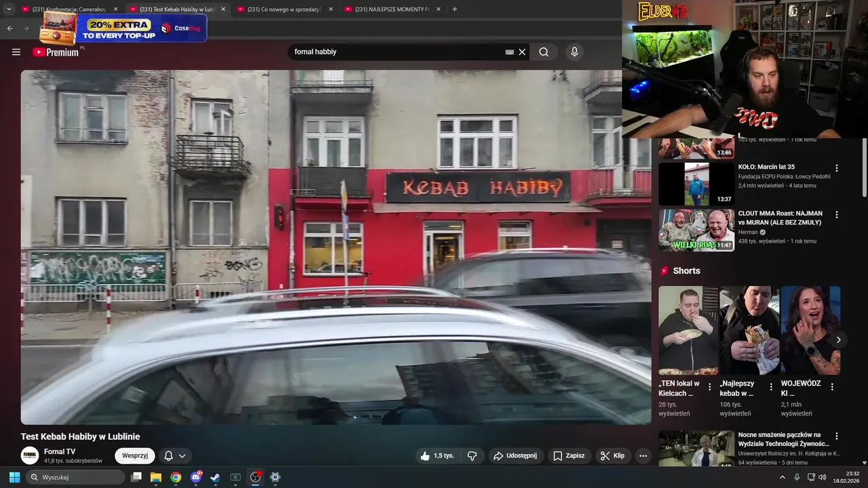The width and height of the screenshot is (868, 488).
Task: Open options for WOJEWÓDZKI short
Action: pos(832,387)
